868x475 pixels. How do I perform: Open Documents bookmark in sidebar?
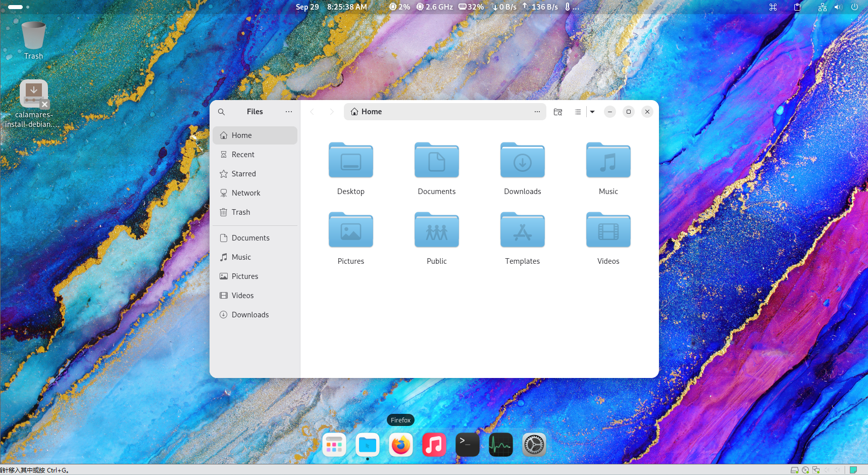255,238
